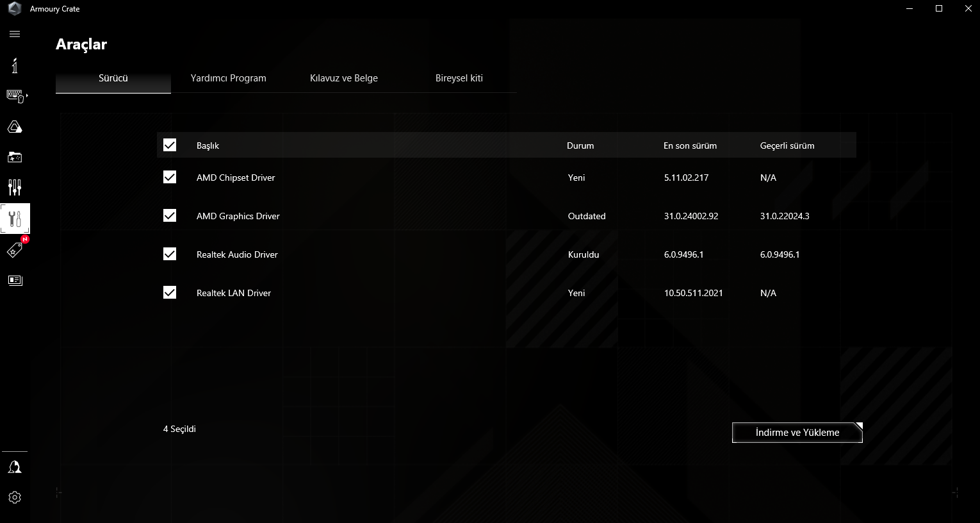Open the Kılavuz ve Belge tab

[x=344, y=78]
